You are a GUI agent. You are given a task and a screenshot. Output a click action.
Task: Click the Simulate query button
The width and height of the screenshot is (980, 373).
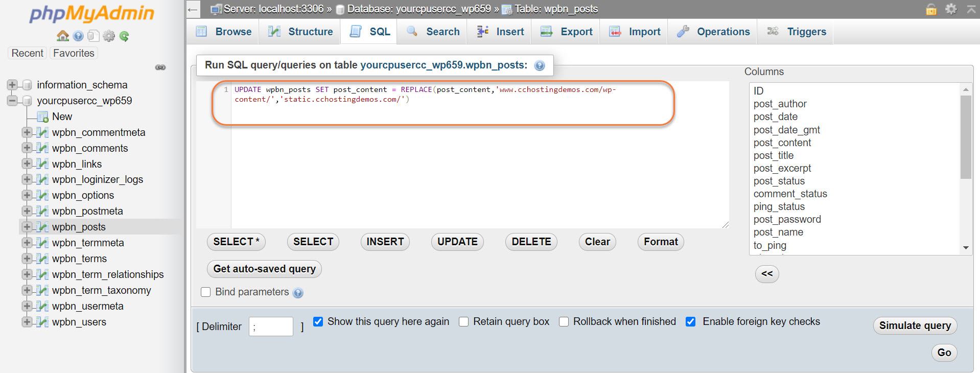coord(915,325)
